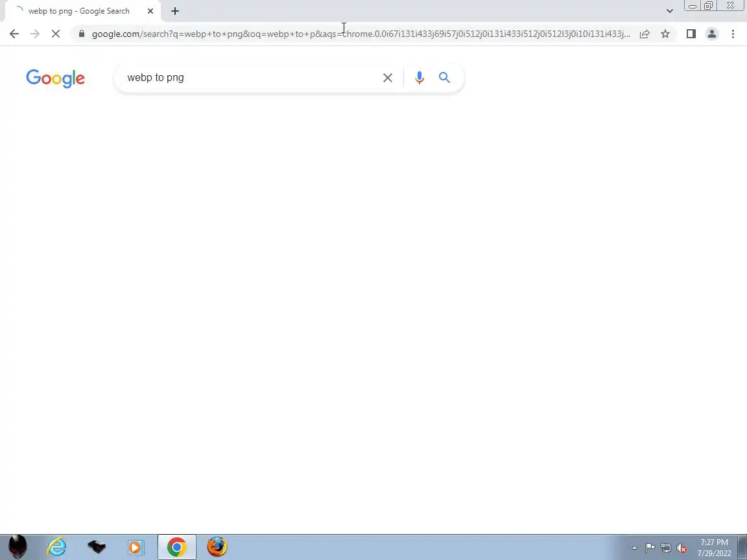The width and height of the screenshot is (747, 560).
Task: Click Show desktop strip at taskbar end
Action: [742, 547]
